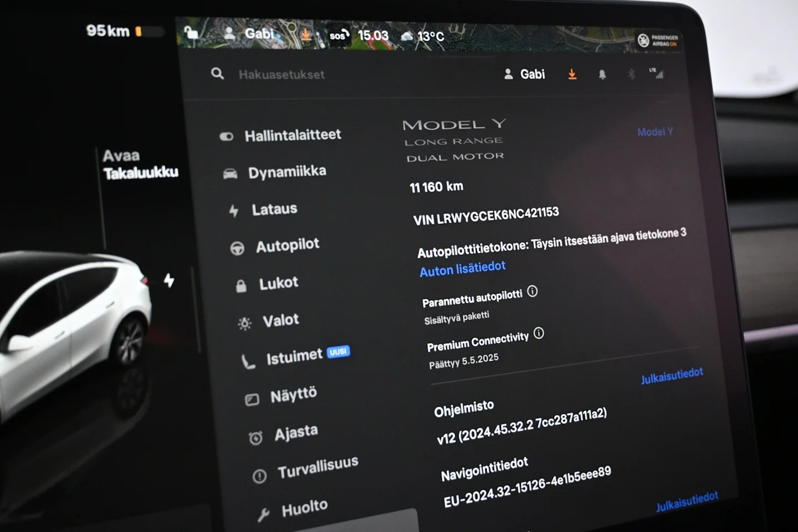
Task: Click the LTE signal strength icon
Action: 657,73
